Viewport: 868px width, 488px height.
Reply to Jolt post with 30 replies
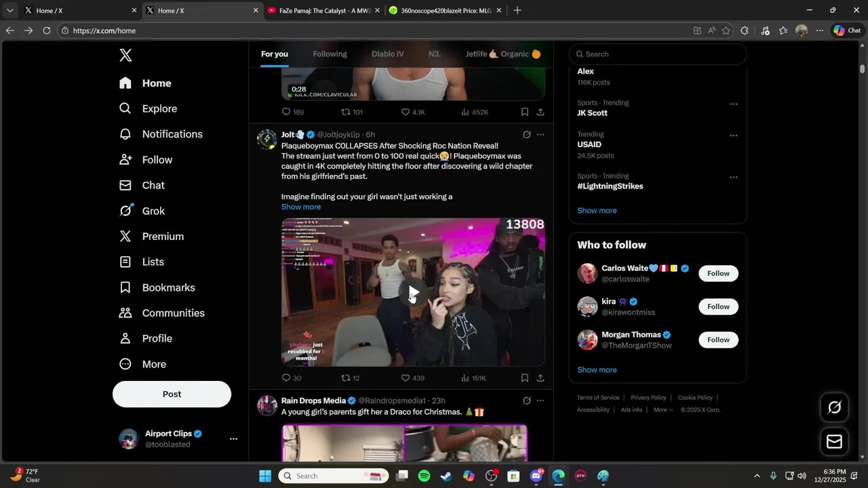click(292, 378)
